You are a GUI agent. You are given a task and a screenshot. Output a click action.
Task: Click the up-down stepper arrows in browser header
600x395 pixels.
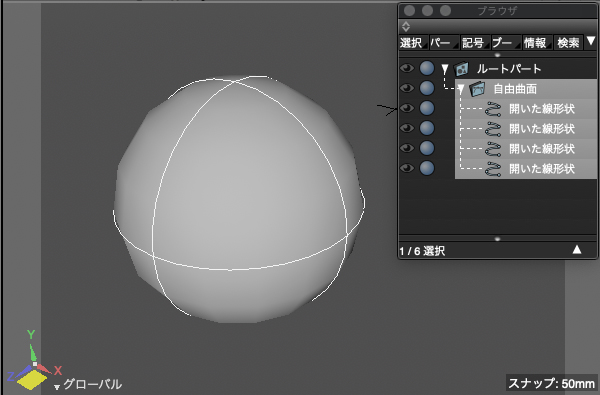406,26
